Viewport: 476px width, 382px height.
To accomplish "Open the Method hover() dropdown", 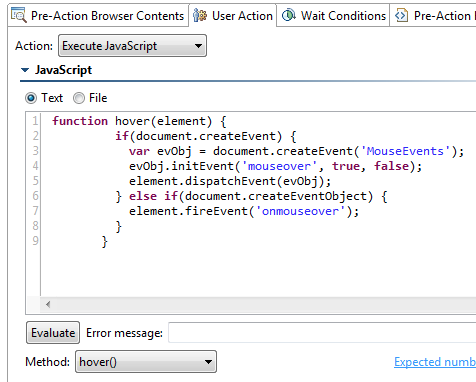I will 146,361.
